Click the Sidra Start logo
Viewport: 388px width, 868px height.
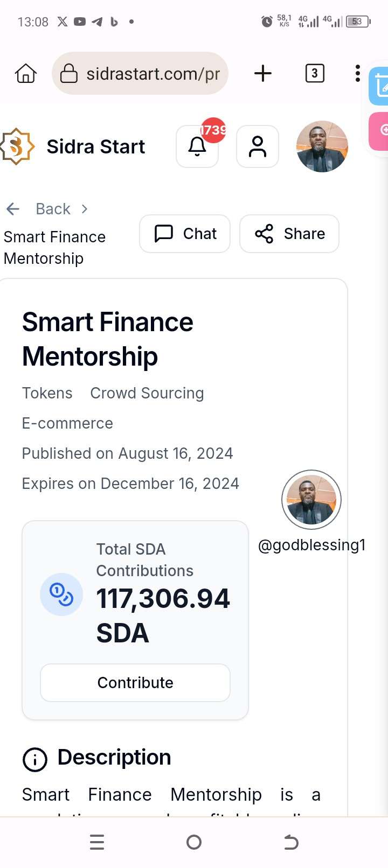17,146
